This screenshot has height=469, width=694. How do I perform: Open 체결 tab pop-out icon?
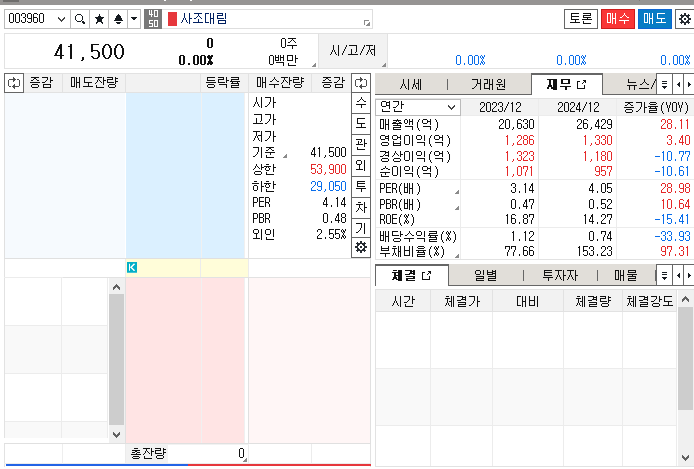pyautogui.click(x=426, y=276)
